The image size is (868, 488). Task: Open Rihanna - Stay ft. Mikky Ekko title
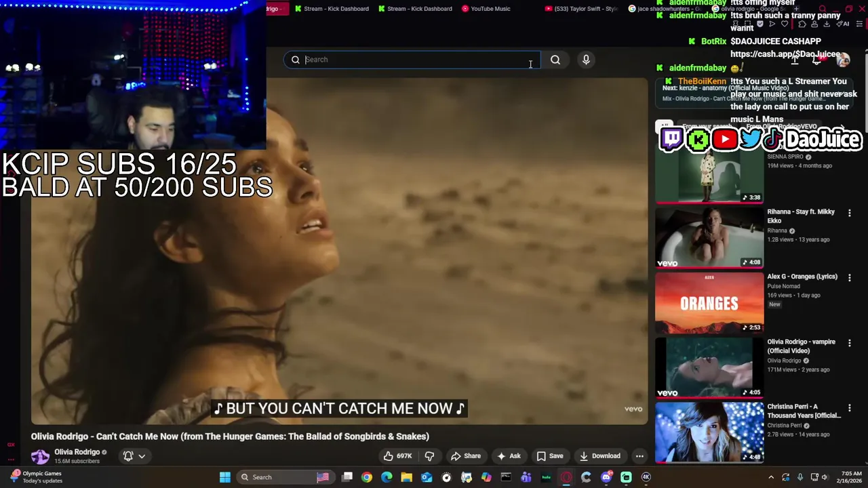(x=801, y=216)
